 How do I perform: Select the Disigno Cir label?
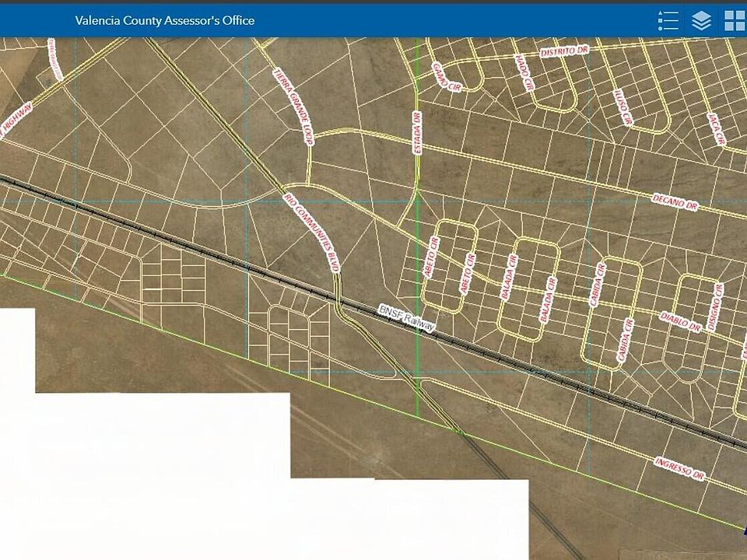[x=714, y=307]
